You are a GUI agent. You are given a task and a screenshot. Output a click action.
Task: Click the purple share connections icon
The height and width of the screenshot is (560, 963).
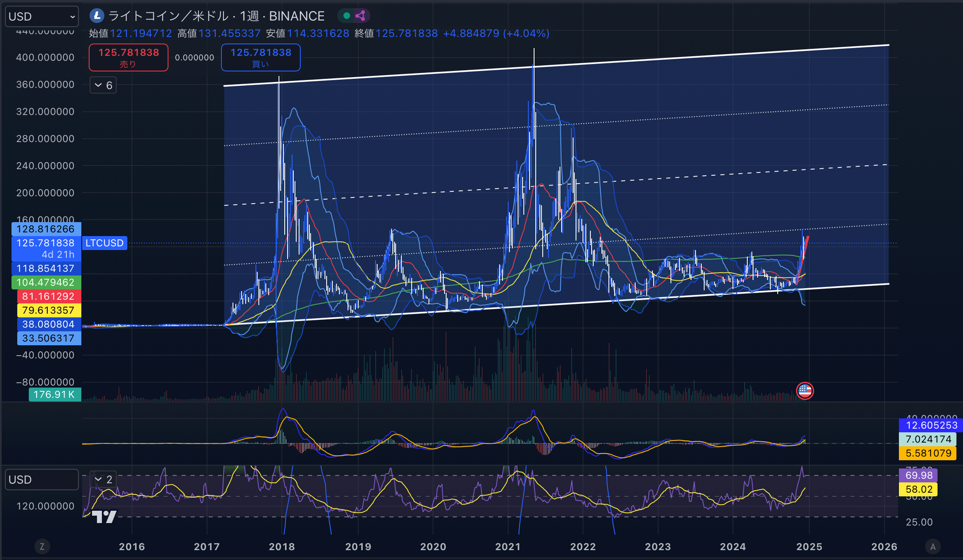[x=361, y=16]
